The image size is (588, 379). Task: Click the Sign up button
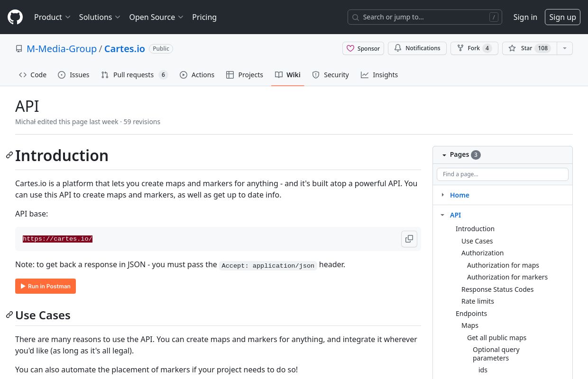tap(562, 17)
